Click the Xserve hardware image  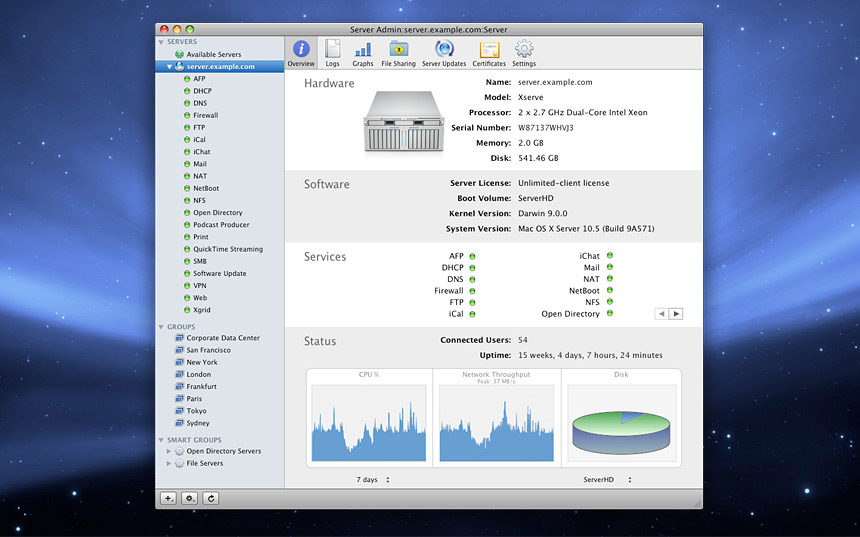click(404, 121)
